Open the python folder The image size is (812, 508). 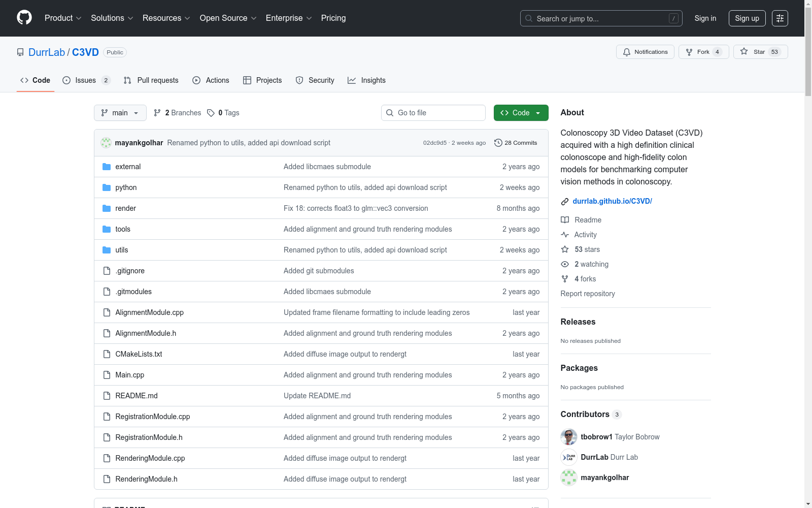click(x=126, y=187)
